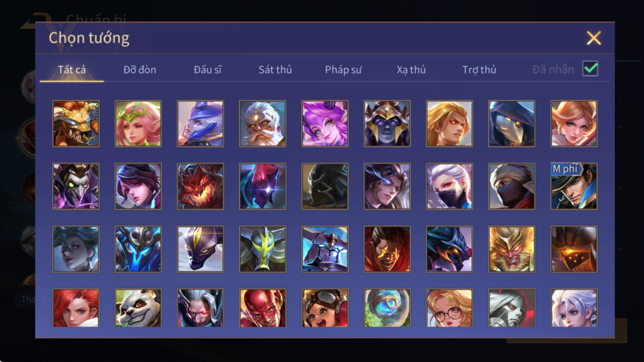The image size is (644, 362).
Task: Pick the goggles pilot kid hero
Action: pyautogui.click(x=325, y=308)
